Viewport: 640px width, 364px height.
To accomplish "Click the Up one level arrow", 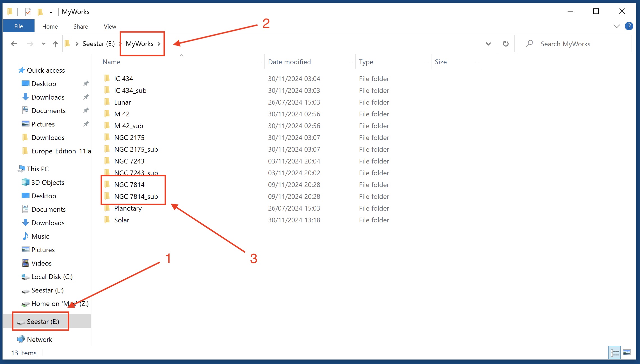I will 55,44.
